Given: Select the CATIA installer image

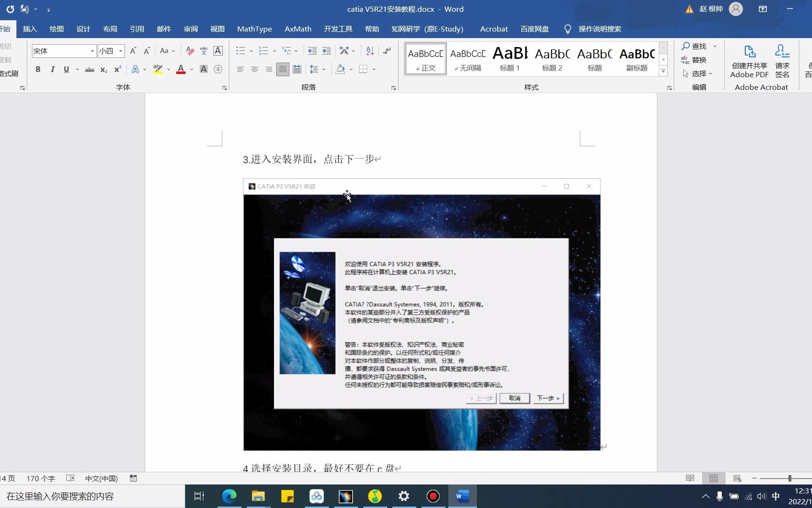Looking at the screenshot, I should tap(422, 314).
